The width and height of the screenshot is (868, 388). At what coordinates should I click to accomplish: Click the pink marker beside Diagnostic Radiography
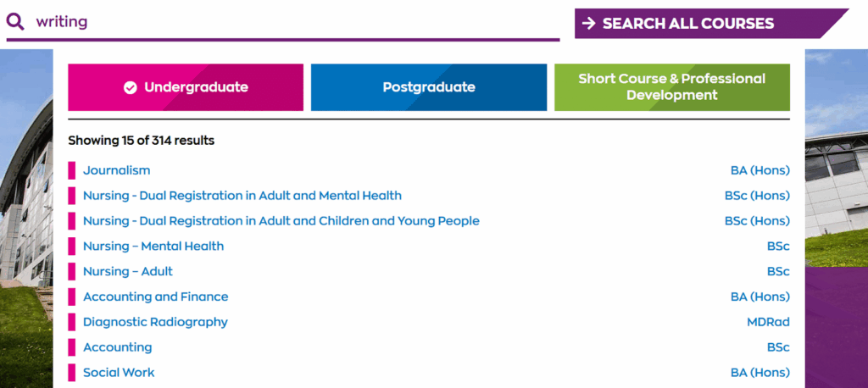click(72, 322)
